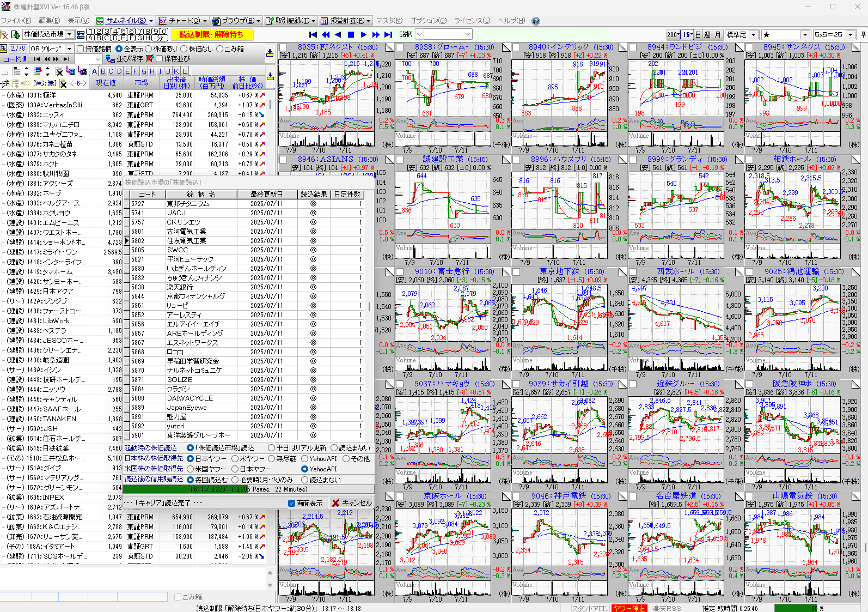Toggle 保存並び checkbox

[x=160, y=59]
